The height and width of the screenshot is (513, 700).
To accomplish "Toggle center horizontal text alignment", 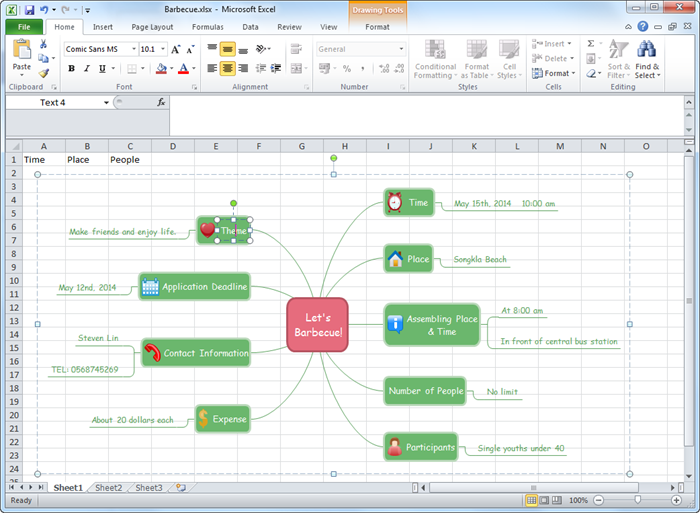I will (228, 69).
